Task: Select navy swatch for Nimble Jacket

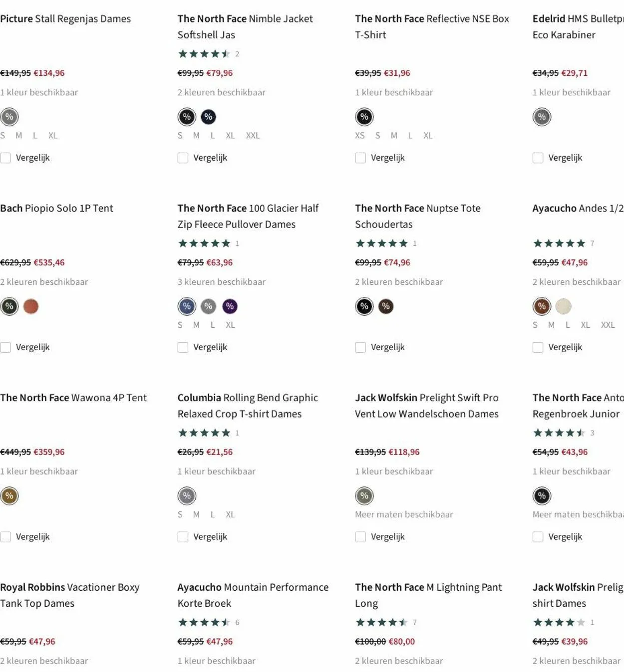Action: tap(208, 117)
